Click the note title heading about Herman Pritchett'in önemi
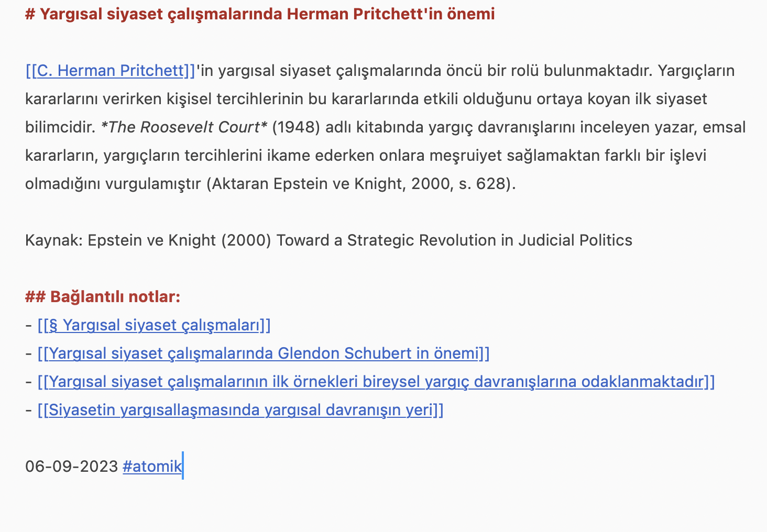Image resolution: width=767 pixels, height=532 pixels. [267, 14]
